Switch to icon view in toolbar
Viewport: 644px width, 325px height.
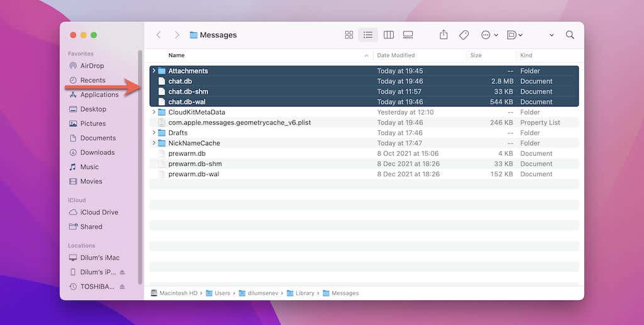tap(349, 35)
